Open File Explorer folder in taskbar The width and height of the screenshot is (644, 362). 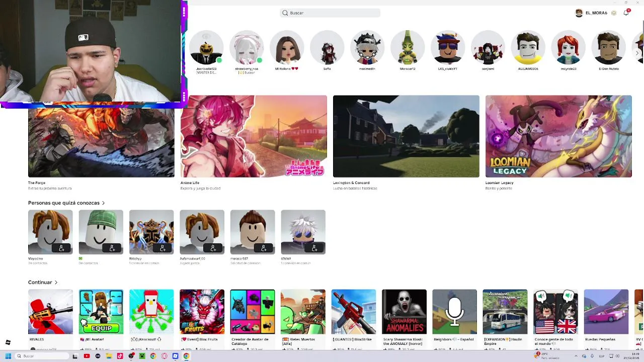click(109, 356)
